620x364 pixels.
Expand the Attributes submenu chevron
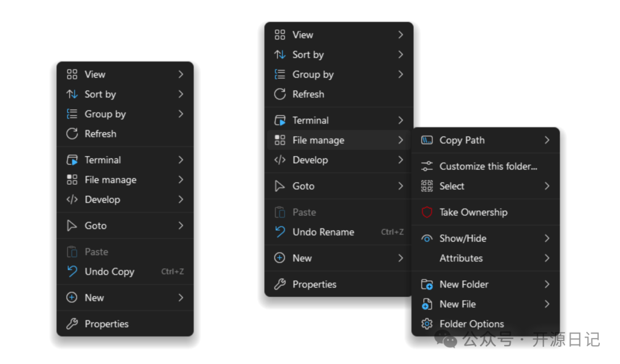click(547, 258)
